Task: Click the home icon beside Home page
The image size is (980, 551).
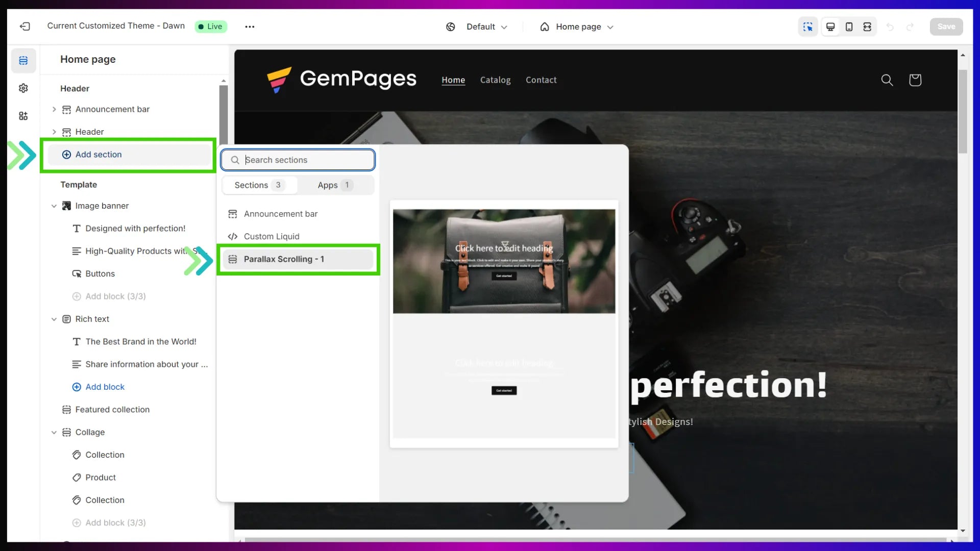Action: [545, 27]
